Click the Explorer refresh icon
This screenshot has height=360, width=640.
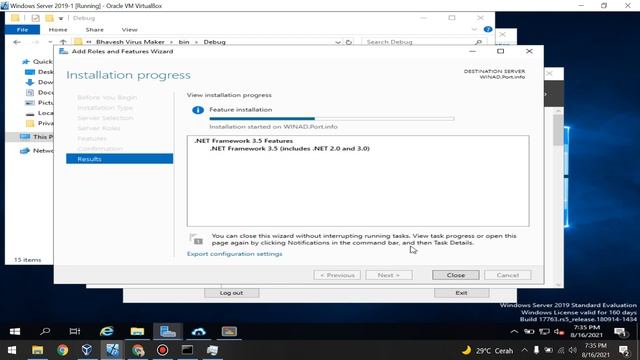(349, 42)
